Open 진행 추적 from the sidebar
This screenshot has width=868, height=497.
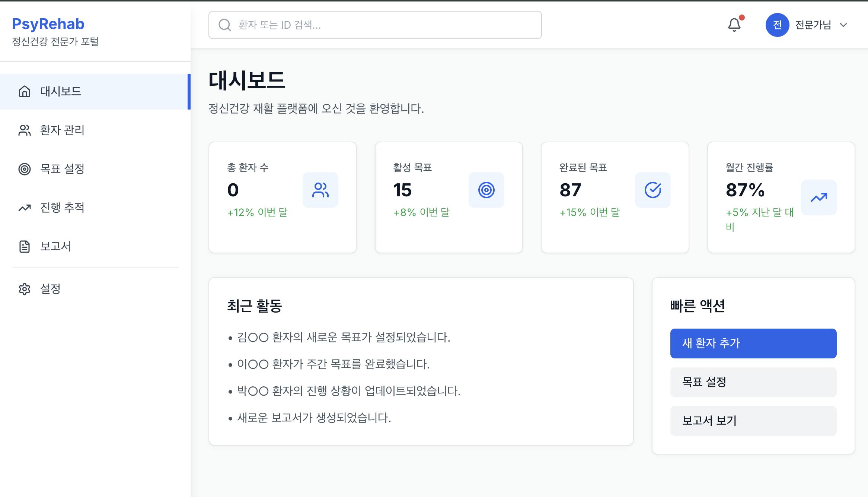pyautogui.click(x=95, y=208)
